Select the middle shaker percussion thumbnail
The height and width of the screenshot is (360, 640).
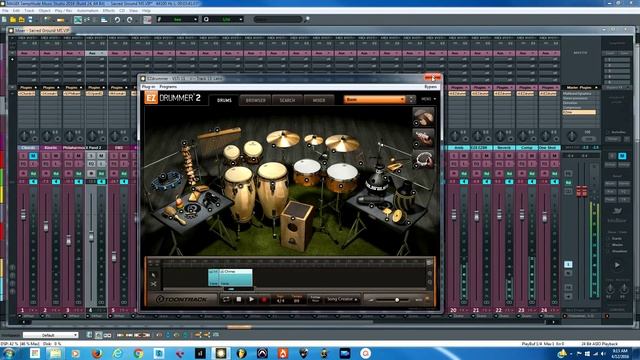click(423, 138)
